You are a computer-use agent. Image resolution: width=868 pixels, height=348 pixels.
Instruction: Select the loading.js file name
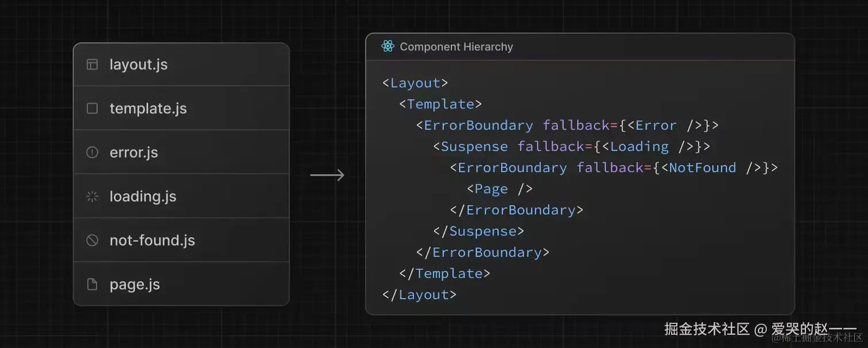(143, 196)
